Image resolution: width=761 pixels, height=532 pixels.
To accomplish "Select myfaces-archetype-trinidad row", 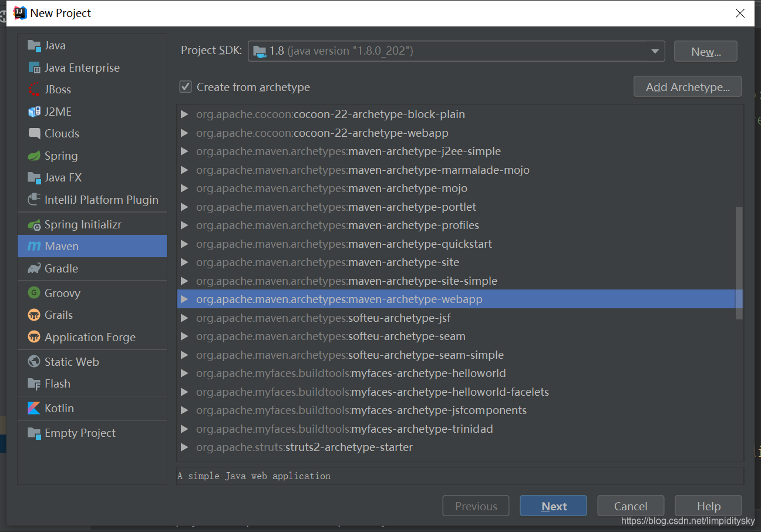I will 460,429.
